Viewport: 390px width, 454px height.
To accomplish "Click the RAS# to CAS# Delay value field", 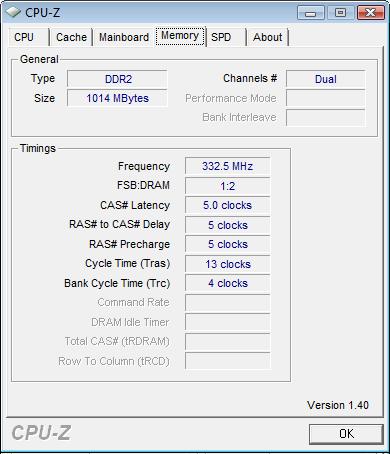I will [x=228, y=225].
